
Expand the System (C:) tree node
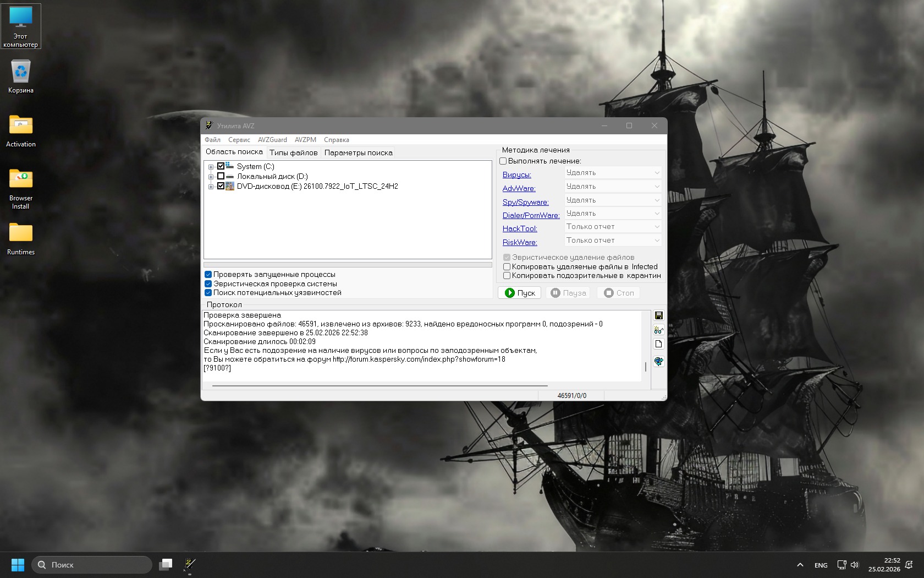tap(211, 167)
